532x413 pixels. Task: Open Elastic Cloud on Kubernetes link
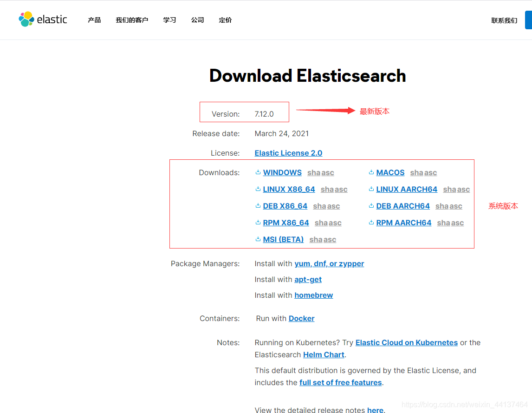coord(407,342)
